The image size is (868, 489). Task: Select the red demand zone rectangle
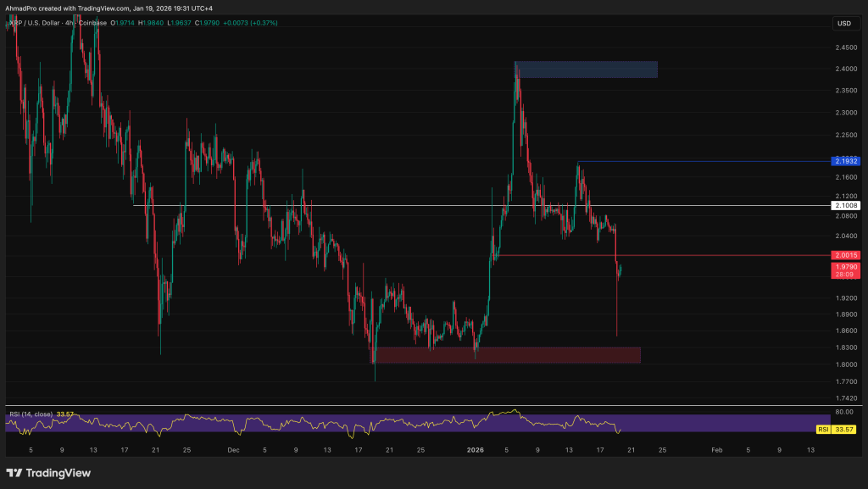pyautogui.click(x=507, y=355)
